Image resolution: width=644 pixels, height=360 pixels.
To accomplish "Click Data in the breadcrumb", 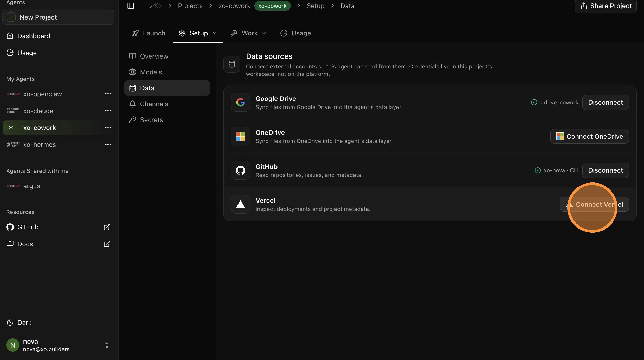I will (x=347, y=6).
